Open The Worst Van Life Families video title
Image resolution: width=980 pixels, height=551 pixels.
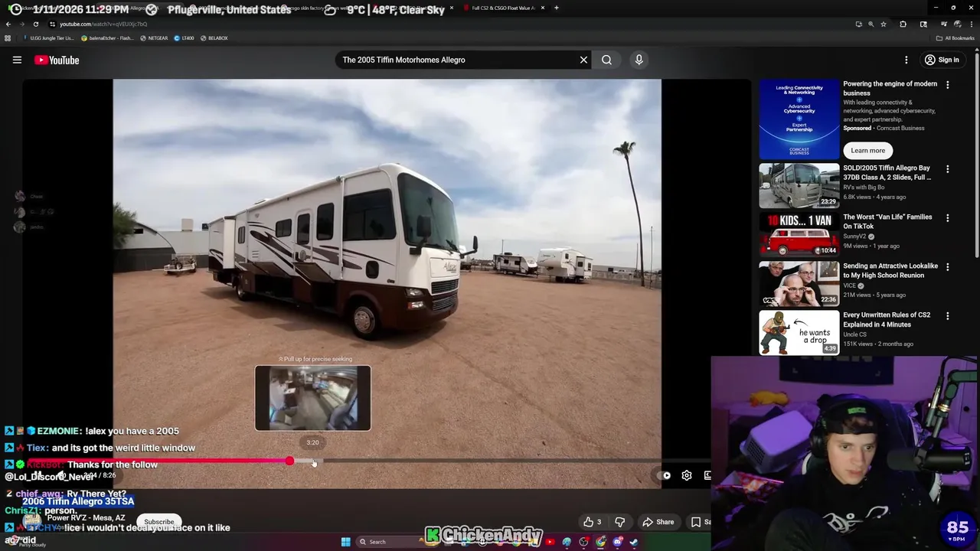[887, 221]
